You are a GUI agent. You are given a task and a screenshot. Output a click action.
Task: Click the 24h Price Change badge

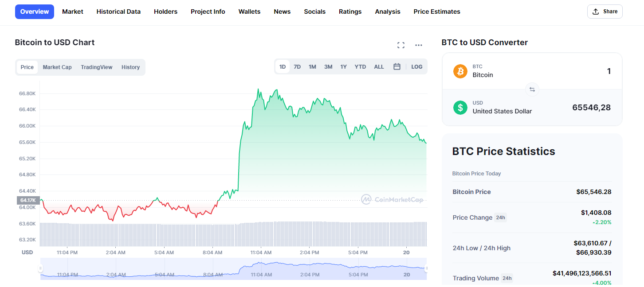pyautogui.click(x=500, y=217)
